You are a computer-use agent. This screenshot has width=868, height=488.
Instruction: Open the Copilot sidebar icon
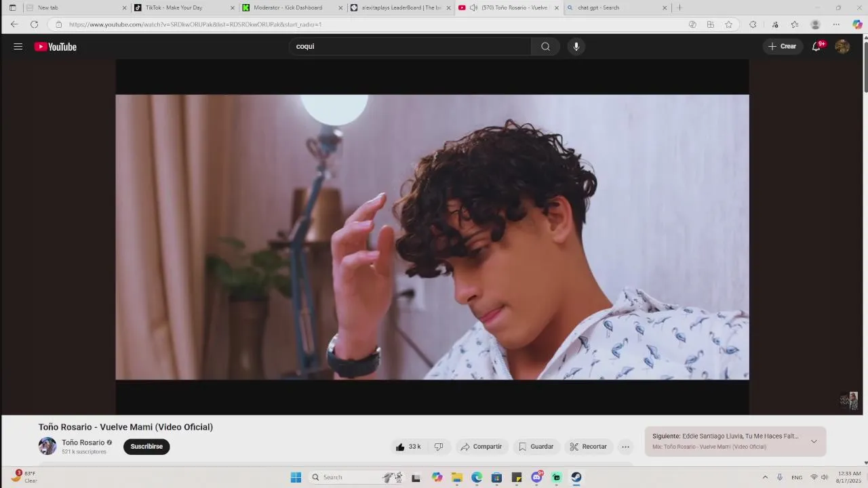coord(857,24)
